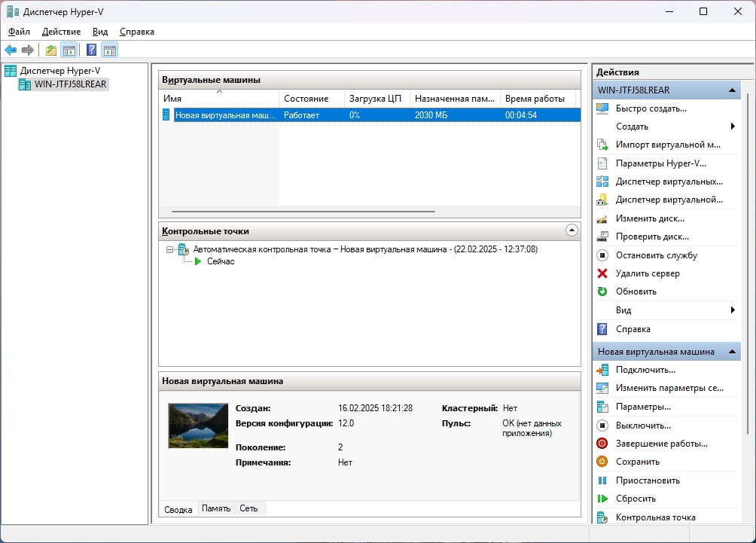Screen dimensions: 756x543
Task: Switch to the Память tab
Action: click(216, 508)
